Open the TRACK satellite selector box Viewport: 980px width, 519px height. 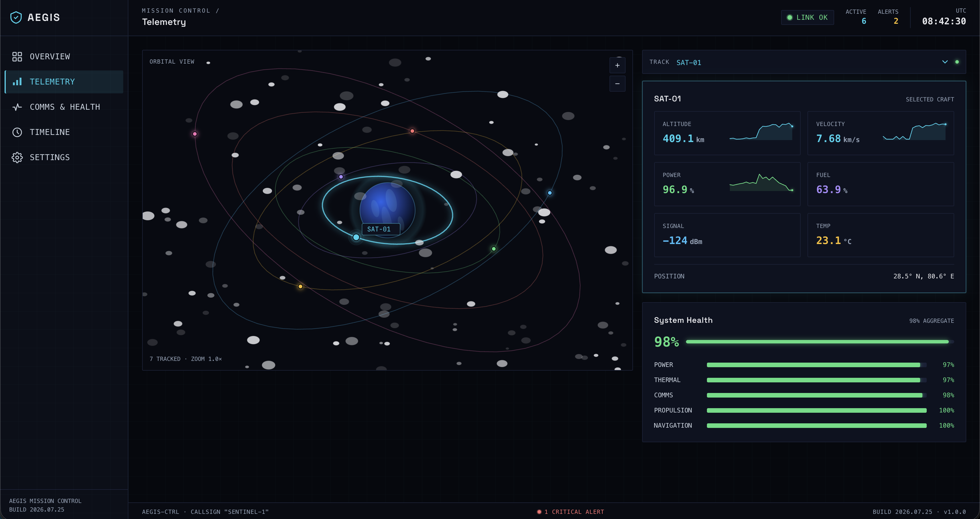[x=804, y=62]
